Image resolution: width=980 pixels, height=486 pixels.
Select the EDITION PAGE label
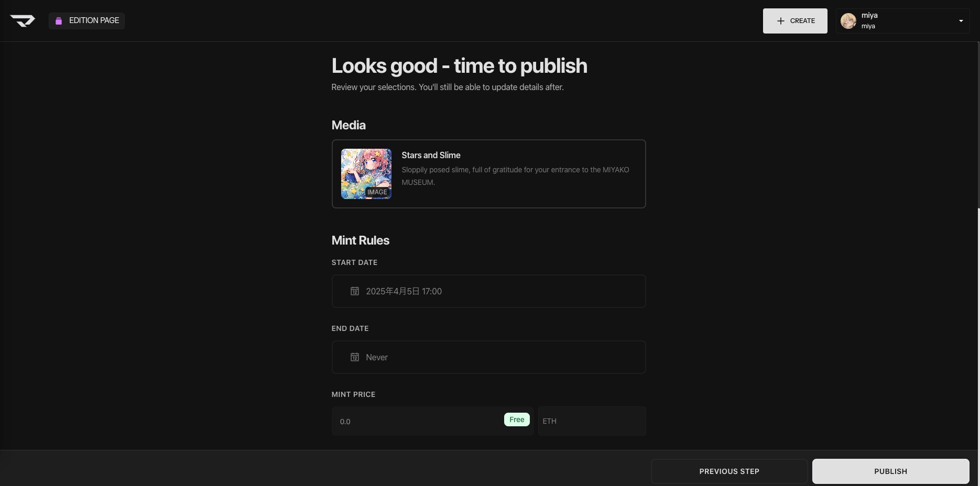(94, 20)
